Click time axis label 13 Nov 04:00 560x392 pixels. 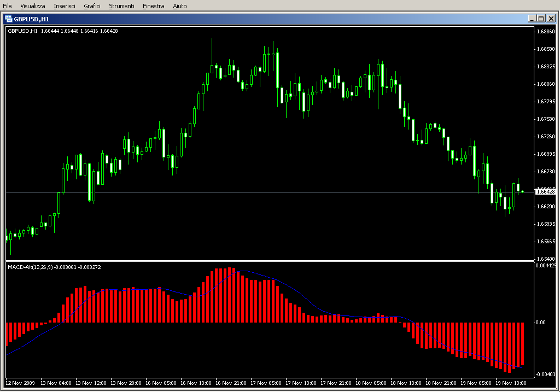pyautogui.click(x=56, y=383)
